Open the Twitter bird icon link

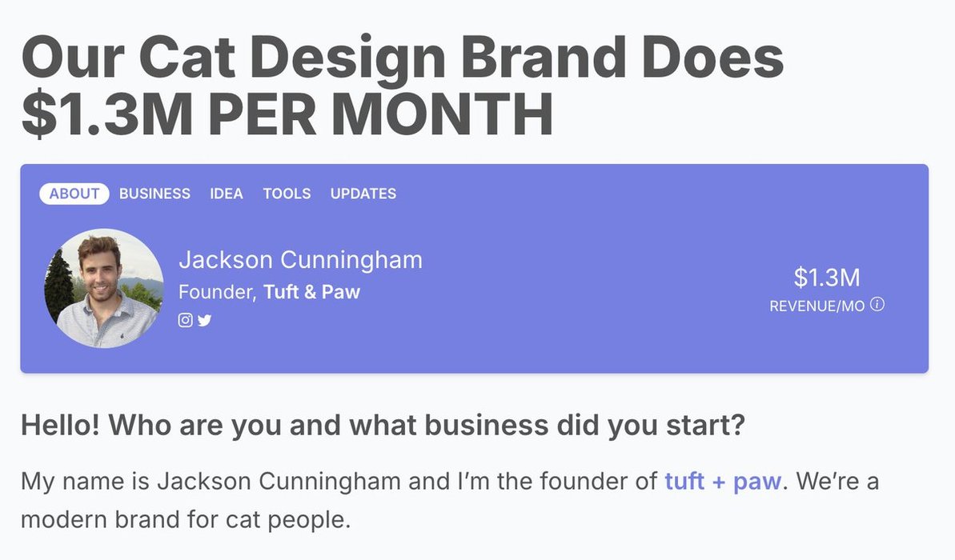click(205, 319)
